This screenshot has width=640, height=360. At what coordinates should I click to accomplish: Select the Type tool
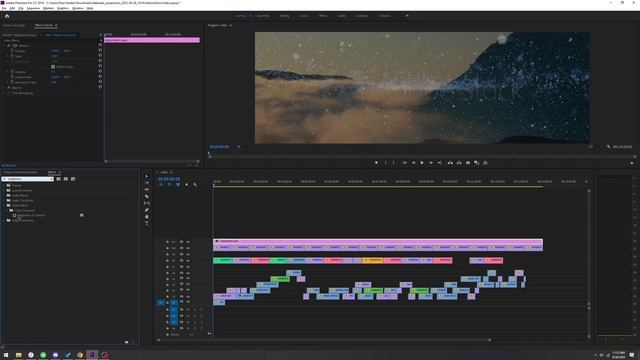[147, 223]
